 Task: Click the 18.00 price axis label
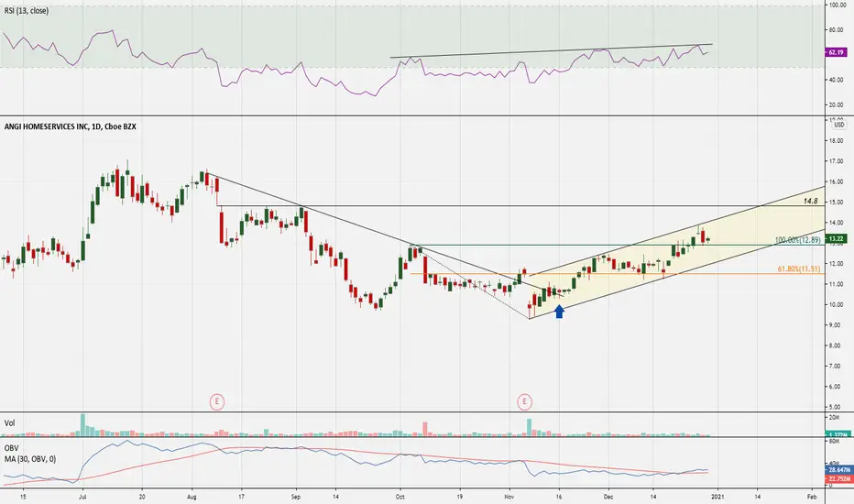click(836, 140)
